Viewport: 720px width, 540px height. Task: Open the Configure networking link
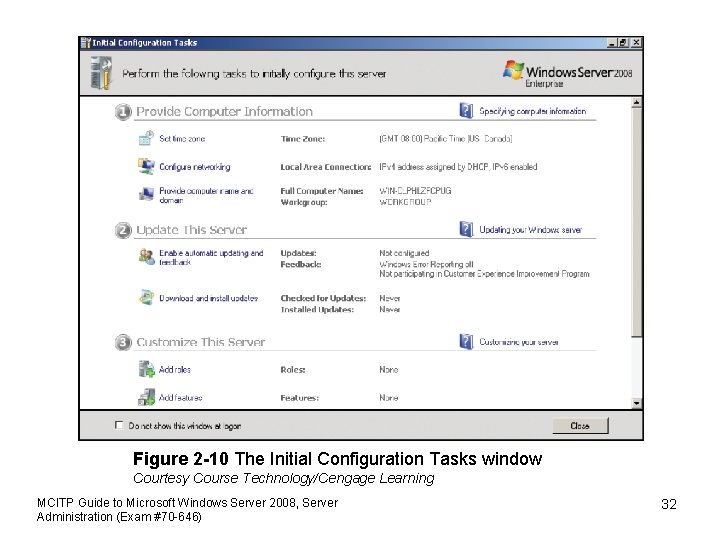(x=195, y=167)
